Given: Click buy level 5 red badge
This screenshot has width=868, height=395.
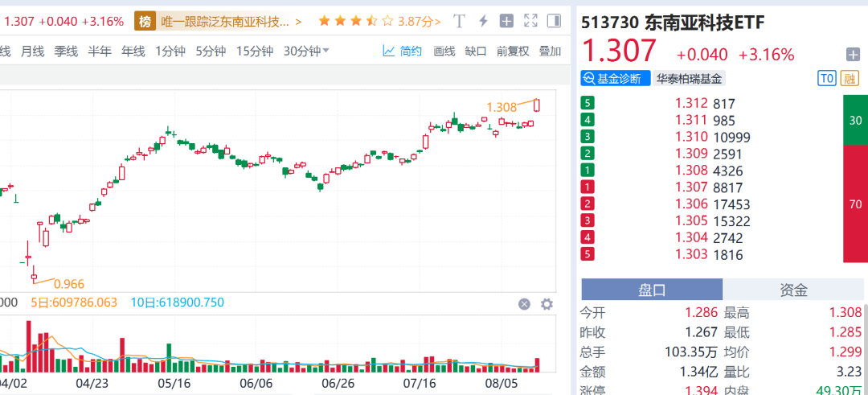Looking at the screenshot, I should pyautogui.click(x=588, y=255).
